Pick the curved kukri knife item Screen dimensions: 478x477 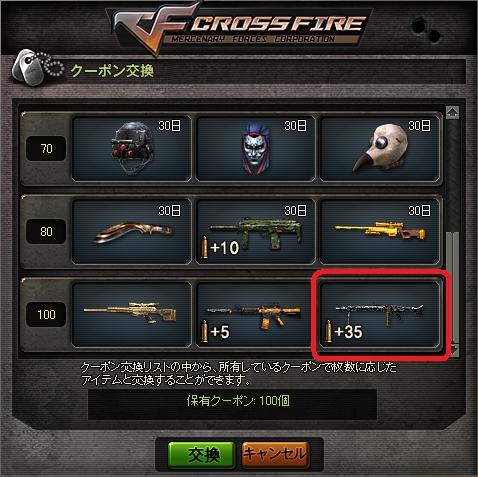coord(132,232)
